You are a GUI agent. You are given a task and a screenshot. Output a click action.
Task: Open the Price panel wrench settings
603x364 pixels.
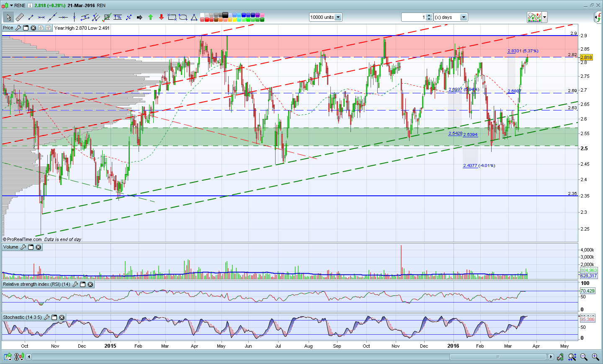18,28
